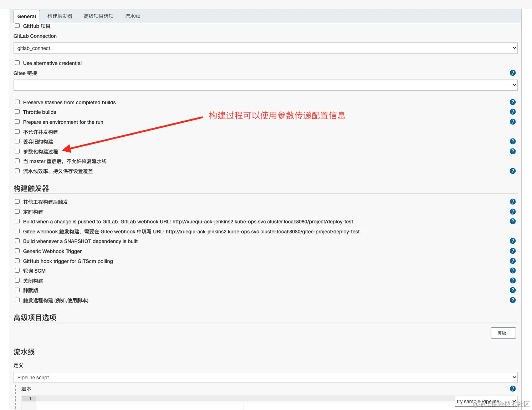Image resolution: width=532 pixels, height=410 pixels.
Task: Enable 关闭构建 checkbox
Action: [x=17, y=280]
